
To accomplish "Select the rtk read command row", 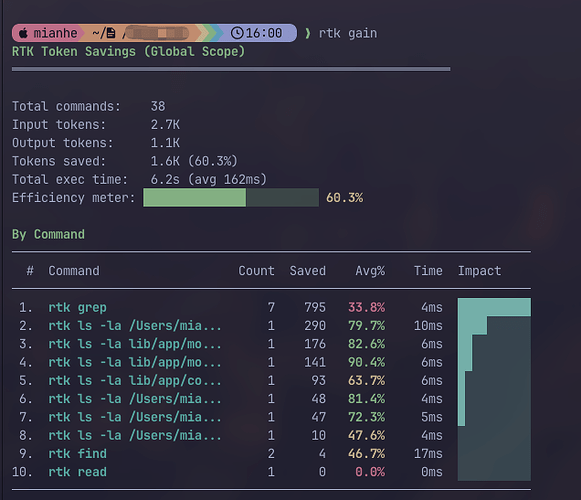I will click(x=271, y=472).
